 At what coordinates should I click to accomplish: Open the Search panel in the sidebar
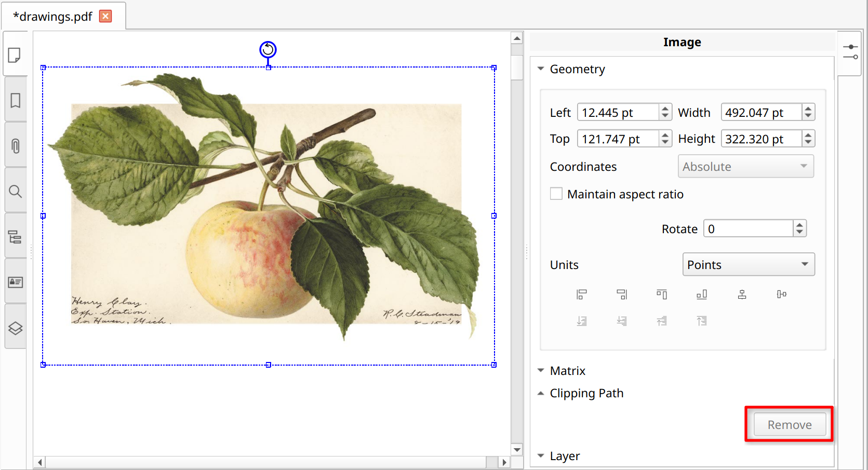(x=15, y=191)
